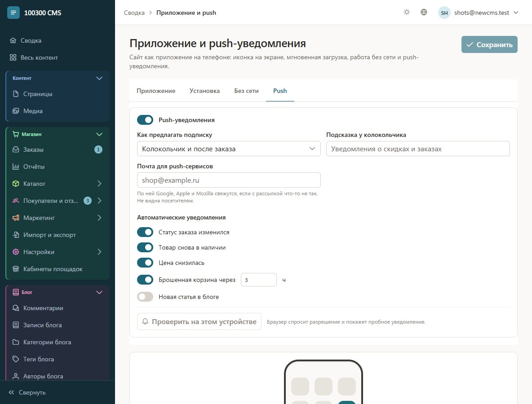The height and width of the screenshot is (404, 532).
Task: Click Покупатели и отзывы people icon
Action: click(16, 201)
